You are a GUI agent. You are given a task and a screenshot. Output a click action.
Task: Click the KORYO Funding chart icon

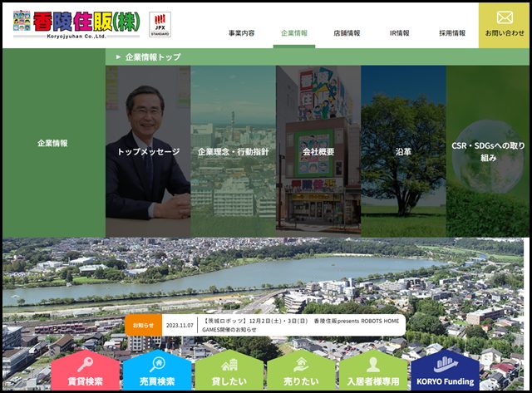446,365
